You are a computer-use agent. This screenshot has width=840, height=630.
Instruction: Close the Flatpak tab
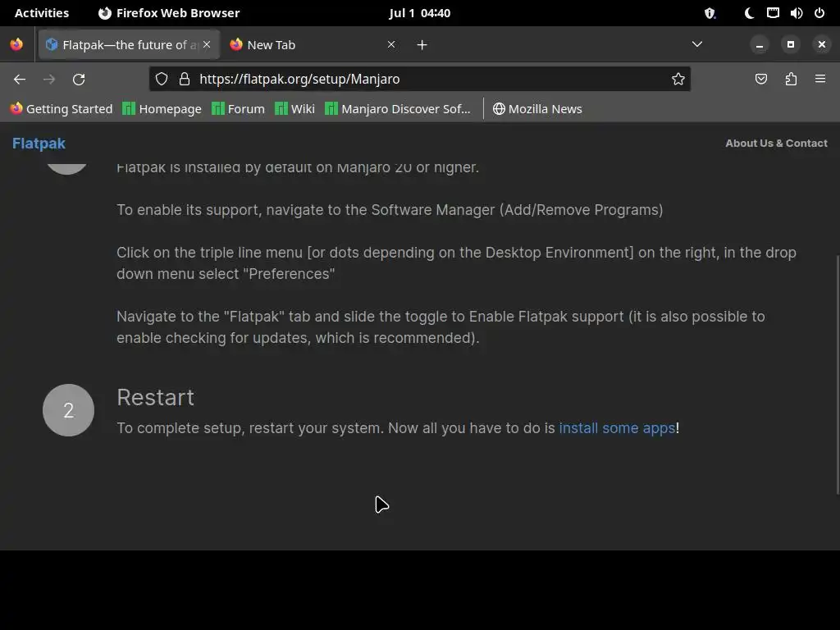tap(207, 44)
